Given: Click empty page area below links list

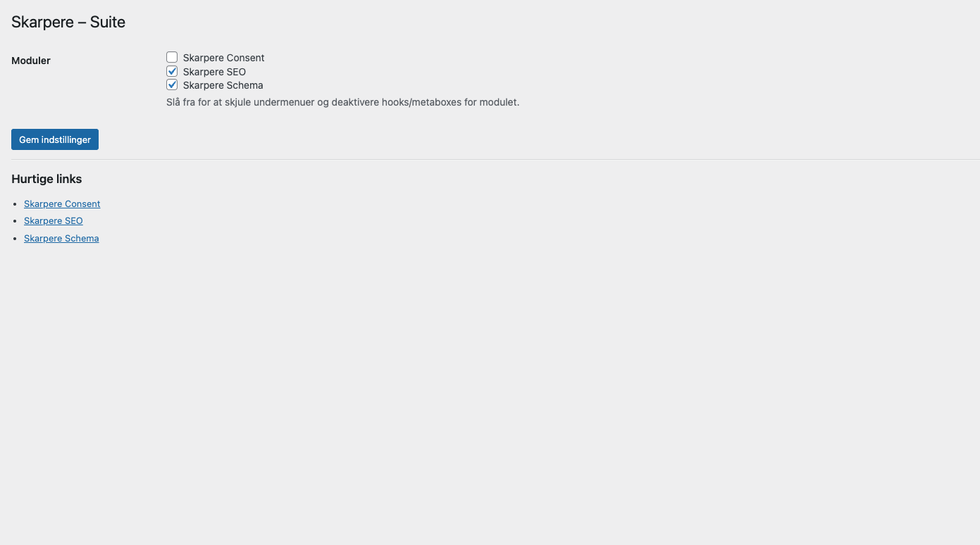Looking at the screenshot, I should point(490,394).
